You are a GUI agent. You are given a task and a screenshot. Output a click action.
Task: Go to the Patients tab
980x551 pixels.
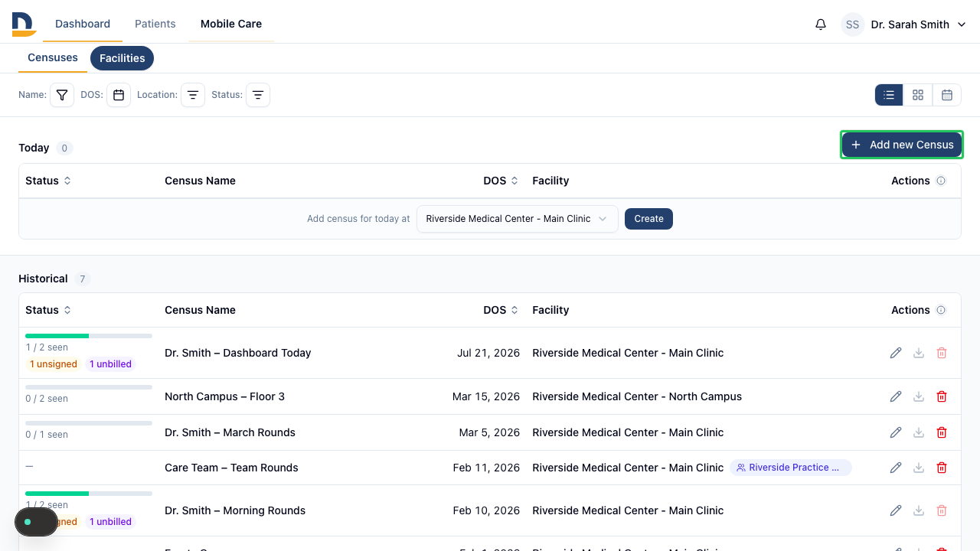pos(155,24)
